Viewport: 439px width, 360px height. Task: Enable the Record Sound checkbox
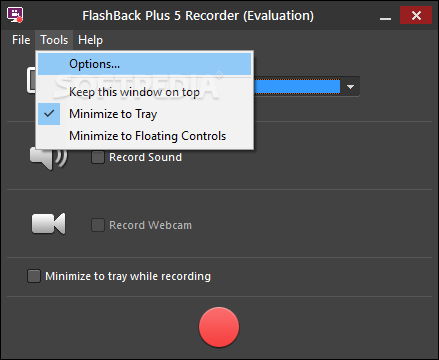pyautogui.click(x=98, y=157)
